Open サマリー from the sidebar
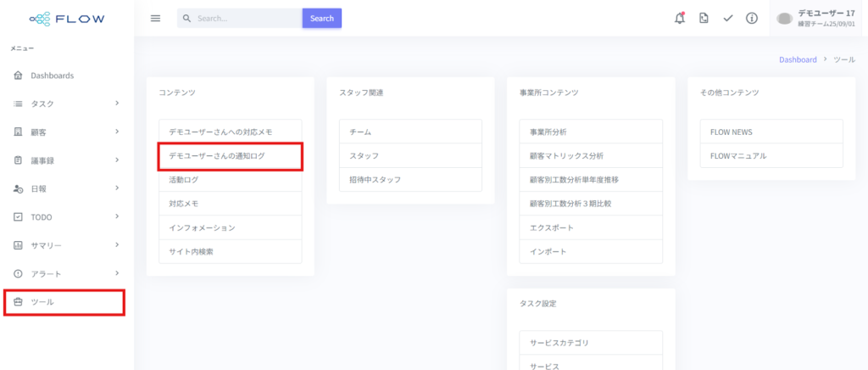 coord(46,245)
